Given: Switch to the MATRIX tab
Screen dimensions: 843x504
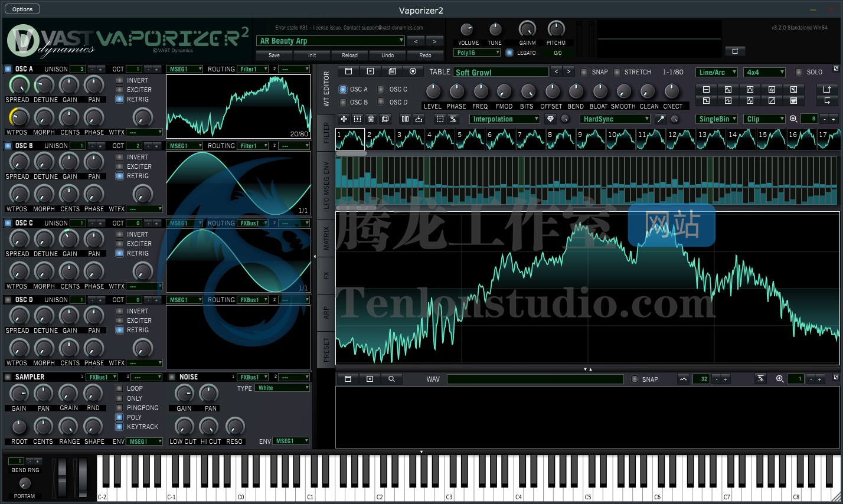Looking at the screenshot, I should [x=326, y=238].
